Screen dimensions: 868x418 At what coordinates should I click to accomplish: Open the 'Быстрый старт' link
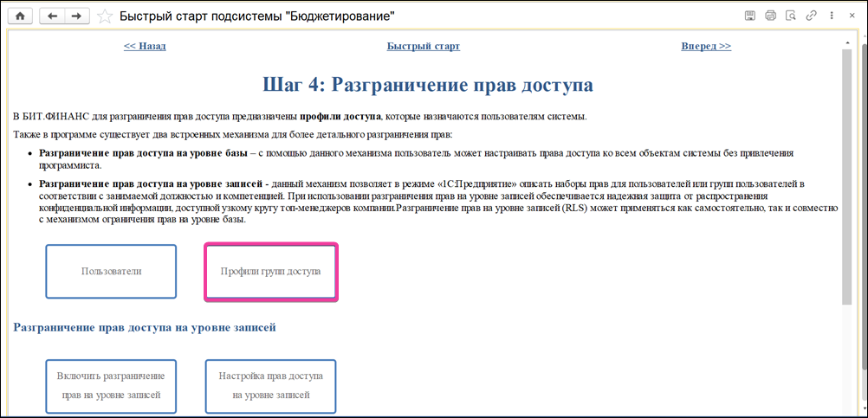[x=424, y=47]
